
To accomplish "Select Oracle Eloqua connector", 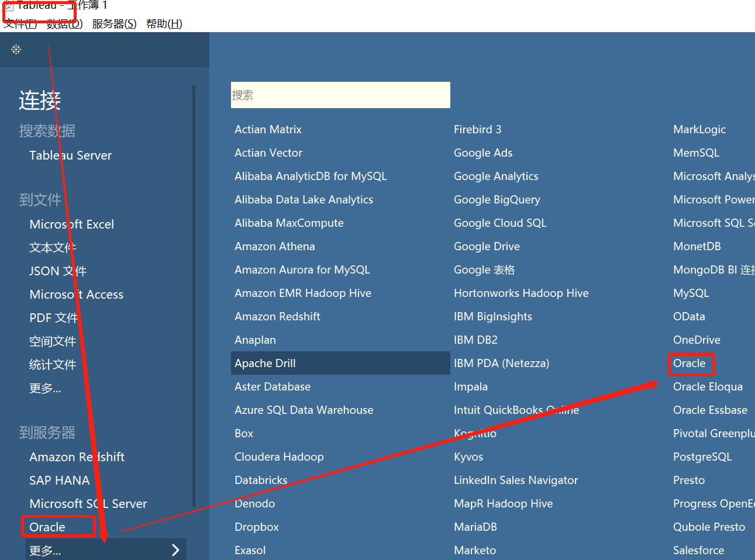I will (x=708, y=386).
